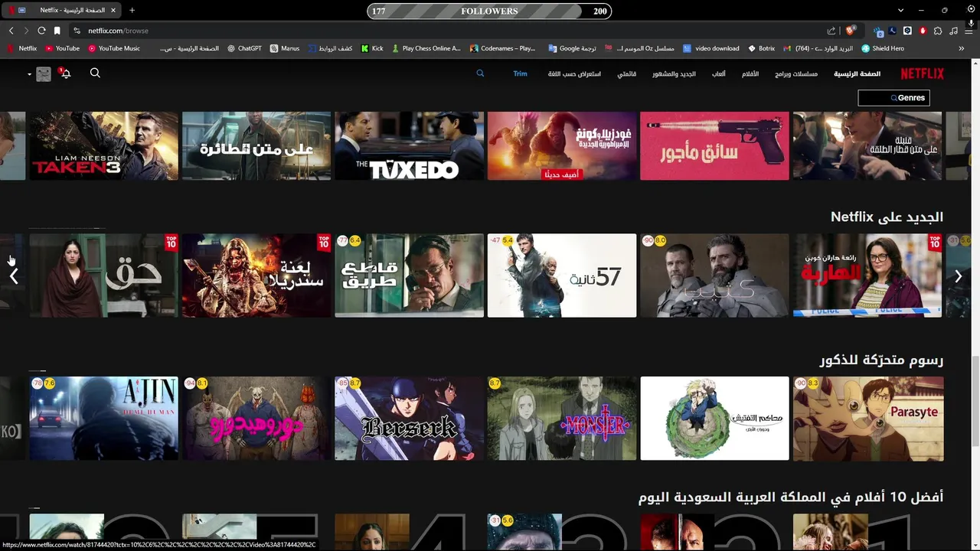Open the Play Chess Online bookmark
The height and width of the screenshot is (551, 980).
click(426, 48)
